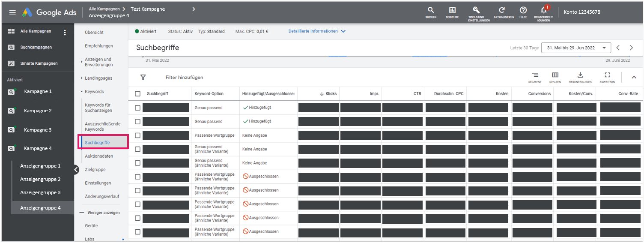Open Übersicht in the side menu

pyautogui.click(x=94, y=33)
